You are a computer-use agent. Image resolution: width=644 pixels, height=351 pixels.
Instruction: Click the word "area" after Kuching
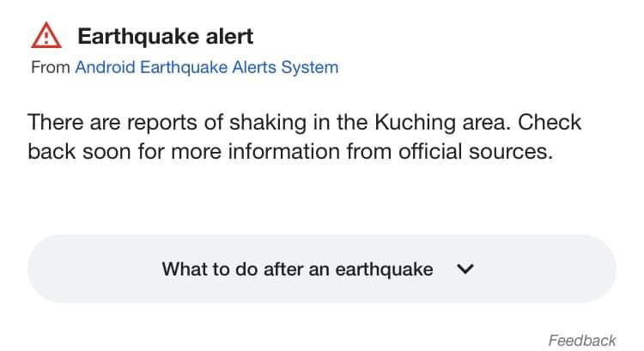489,121
